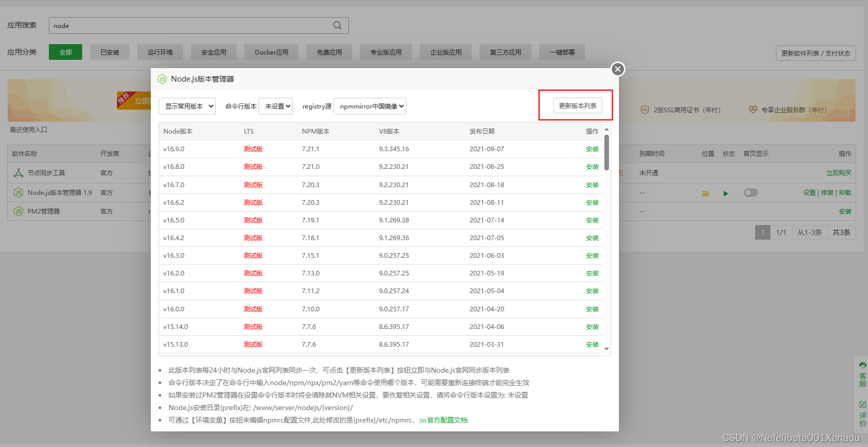Open the 命令行版本 未设置 dropdown

[276, 106]
